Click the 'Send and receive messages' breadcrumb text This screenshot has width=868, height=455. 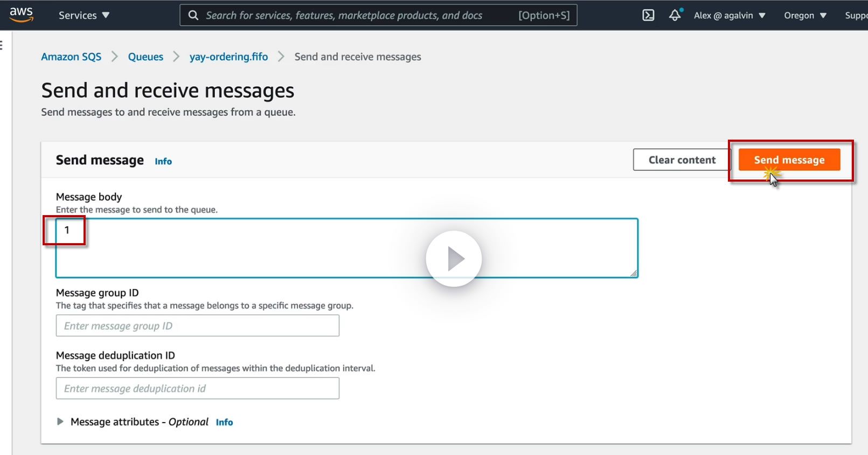[x=358, y=57]
